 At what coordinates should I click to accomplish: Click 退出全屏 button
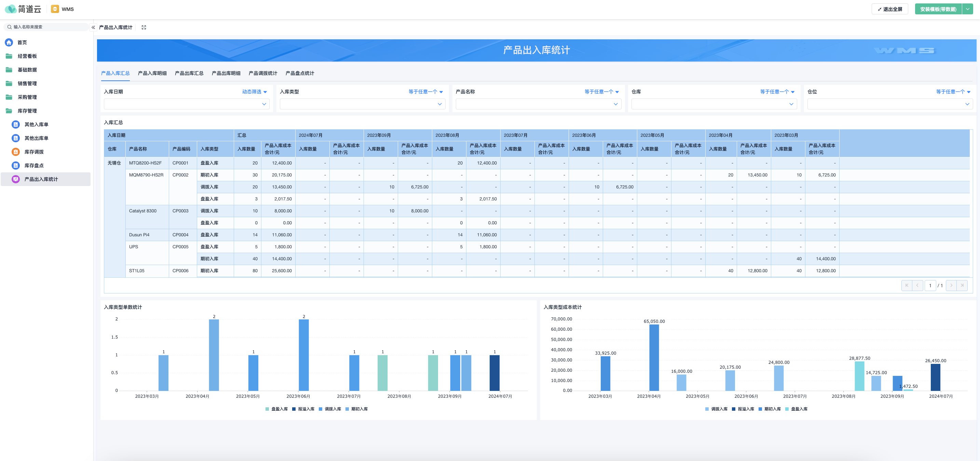(x=889, y=9)
